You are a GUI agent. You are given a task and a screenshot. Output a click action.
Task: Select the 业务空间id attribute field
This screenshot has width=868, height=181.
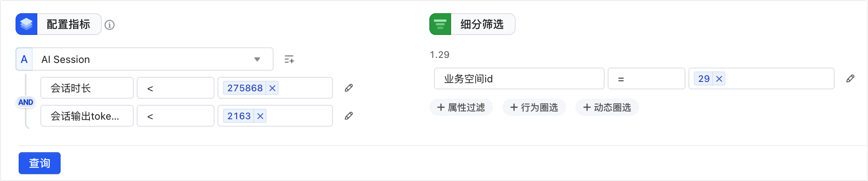[x=519, y=78]
